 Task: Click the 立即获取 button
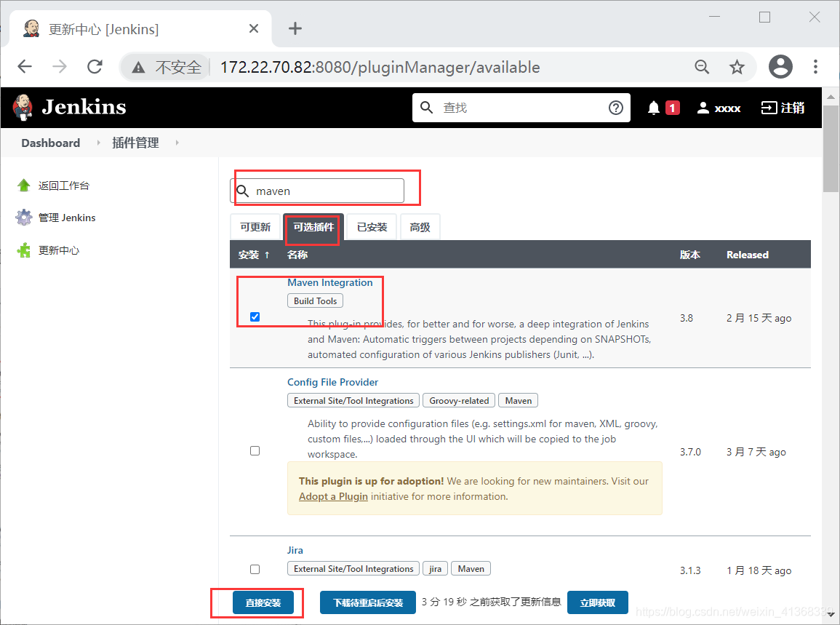[x=597, y=602]
